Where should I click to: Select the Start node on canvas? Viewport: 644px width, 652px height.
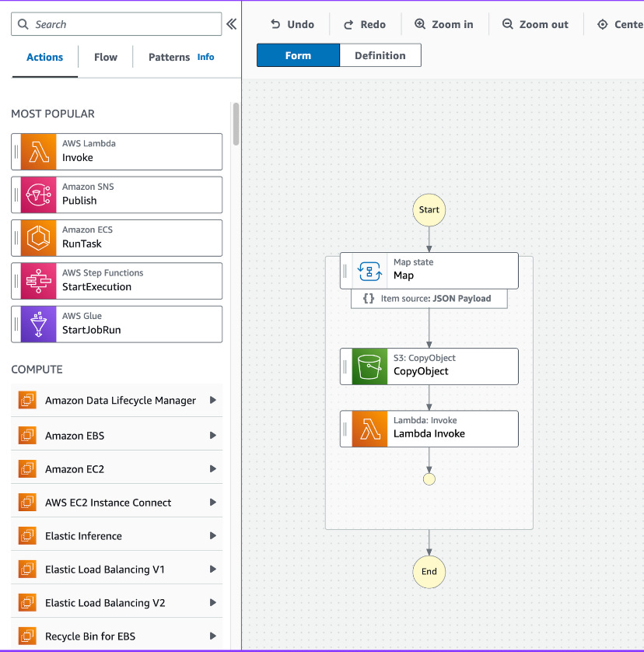click(x=429, y=210)
